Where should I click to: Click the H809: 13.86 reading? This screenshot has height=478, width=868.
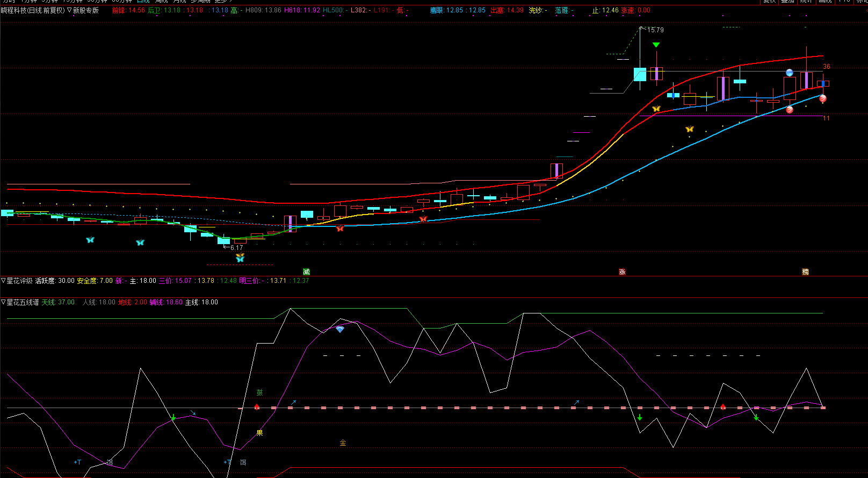[263, 10]
